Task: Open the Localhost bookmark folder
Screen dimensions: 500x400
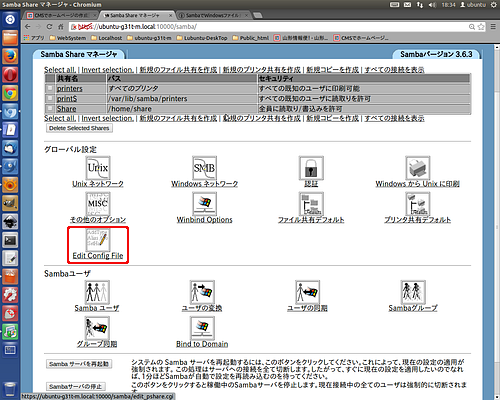Action: [x=106, y=38]
